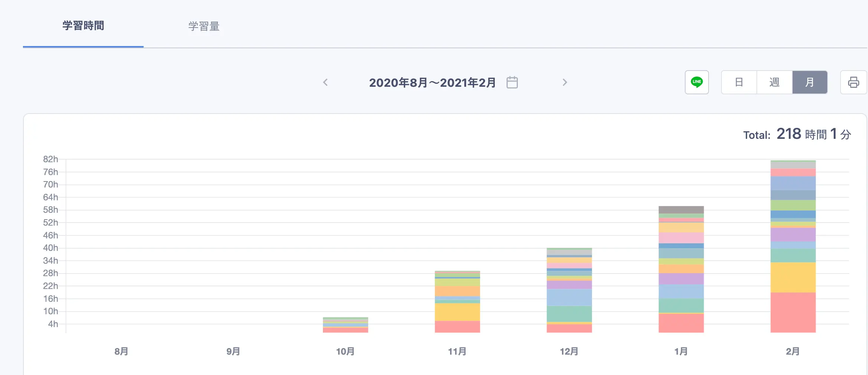Open the calendar date picker icon
The image size is (868, 375).
[x=512, y=82]
